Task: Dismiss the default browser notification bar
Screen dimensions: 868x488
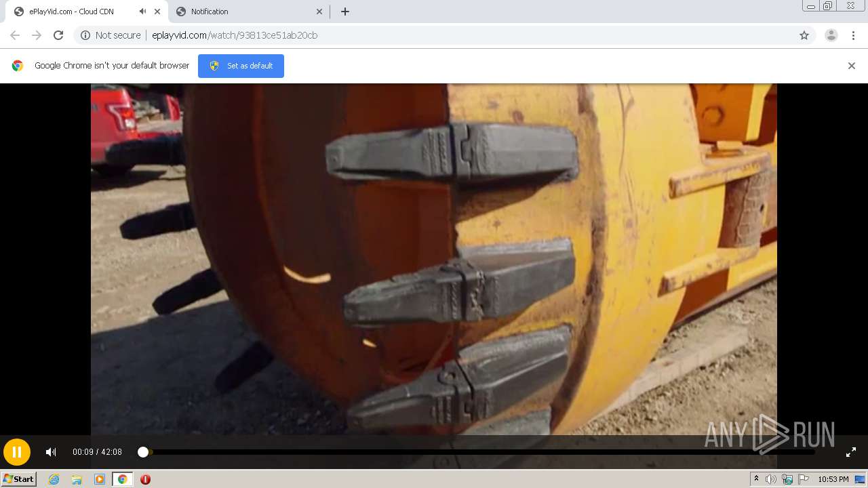Action: coord(852,66)
